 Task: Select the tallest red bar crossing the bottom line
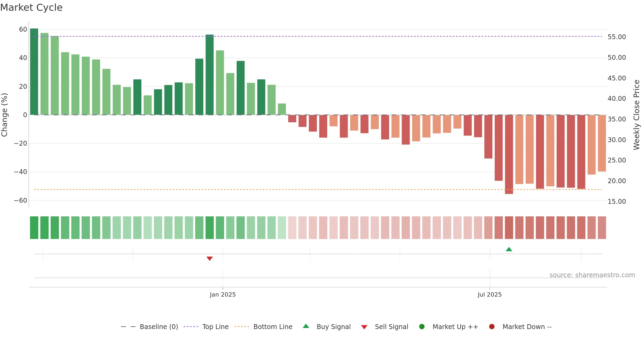[x=509, y=154]
